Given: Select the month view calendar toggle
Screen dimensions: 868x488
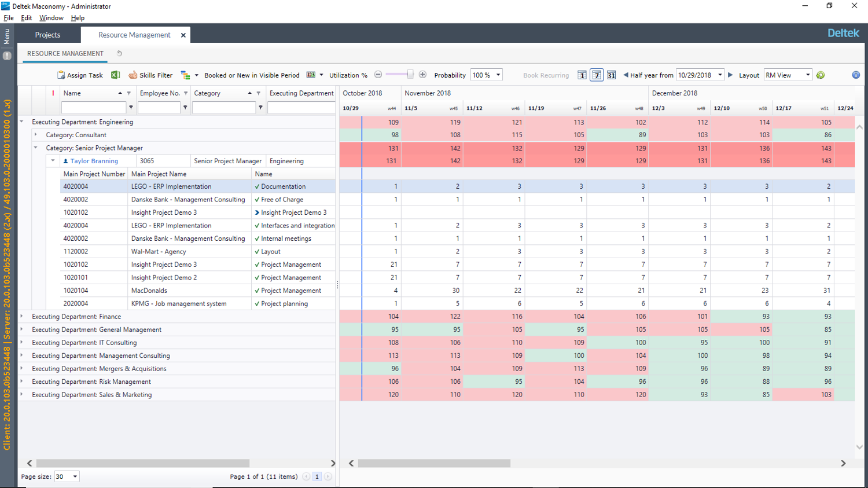Looking at the screenshot, I should tap(611, 75).
